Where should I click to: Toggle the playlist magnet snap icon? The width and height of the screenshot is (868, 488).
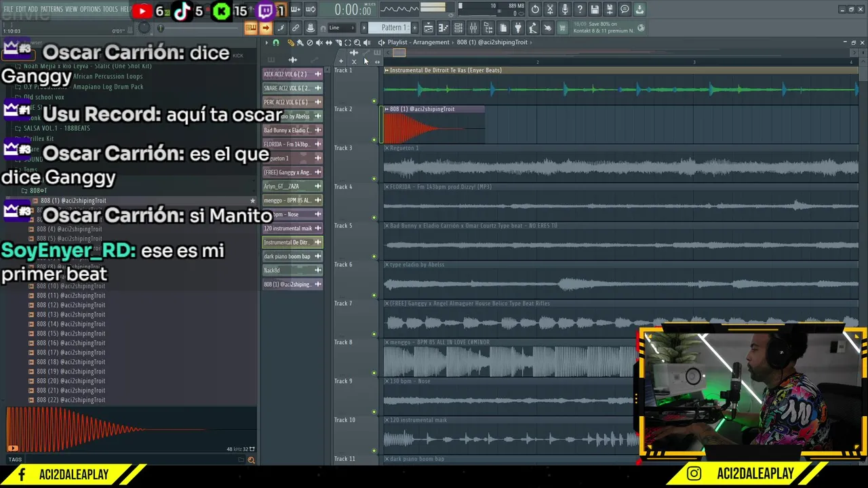(276, 43)
